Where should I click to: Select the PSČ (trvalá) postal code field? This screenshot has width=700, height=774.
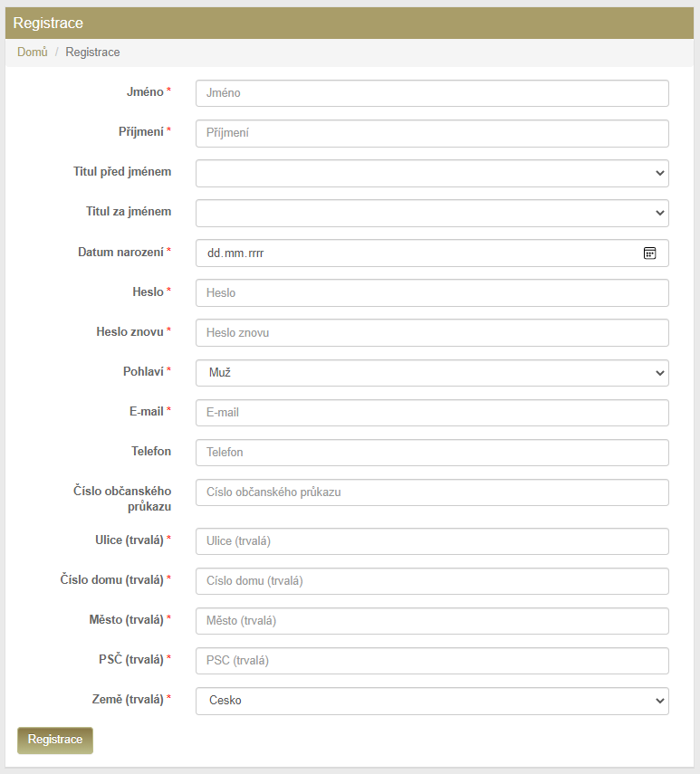(x=432, y=661)
